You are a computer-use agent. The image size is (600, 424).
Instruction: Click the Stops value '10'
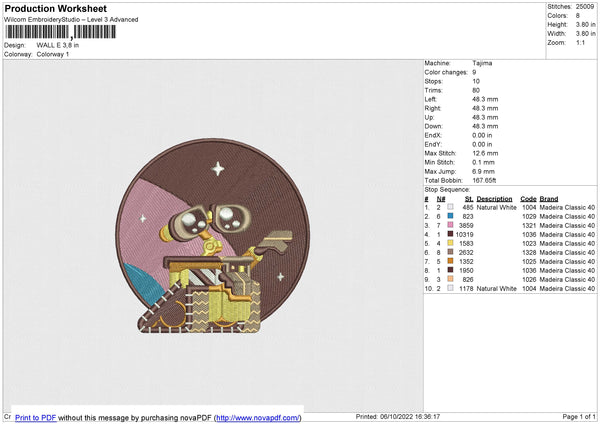tap(476, 81)
